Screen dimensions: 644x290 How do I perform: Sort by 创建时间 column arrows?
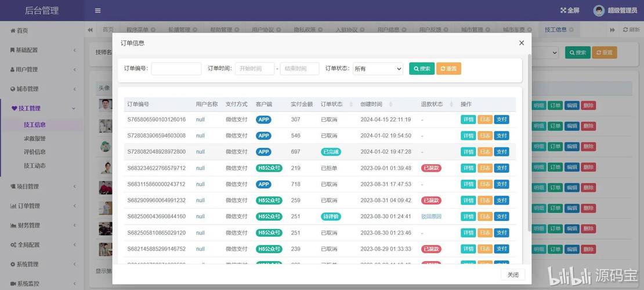pyautogui.click(x=390, y=104)
